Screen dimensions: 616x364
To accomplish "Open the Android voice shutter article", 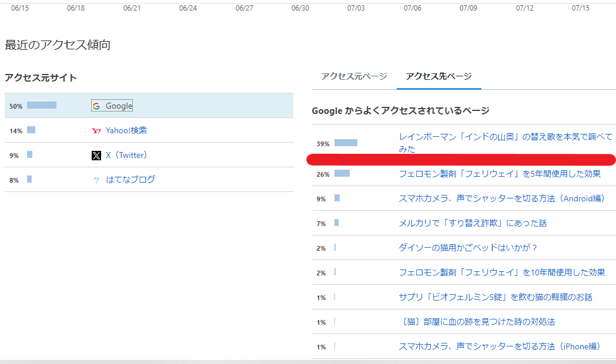I will tap(502, 198).
